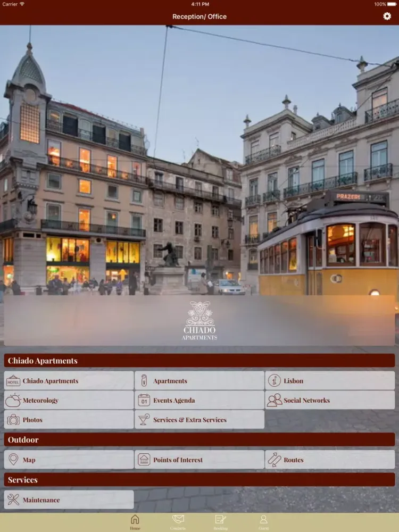
Task: Switch to the Home tab
Action: point(135,522)
